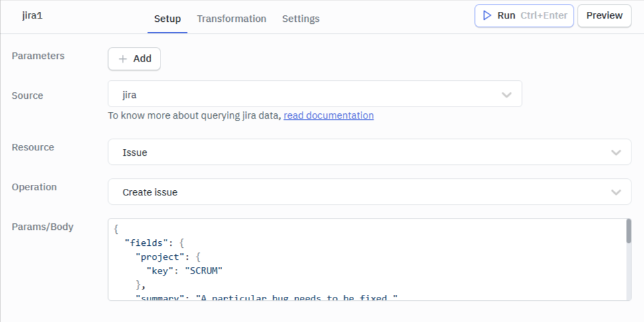644x322 pixels.
Task: Go to the Settings tab
Action: point(300,19)
